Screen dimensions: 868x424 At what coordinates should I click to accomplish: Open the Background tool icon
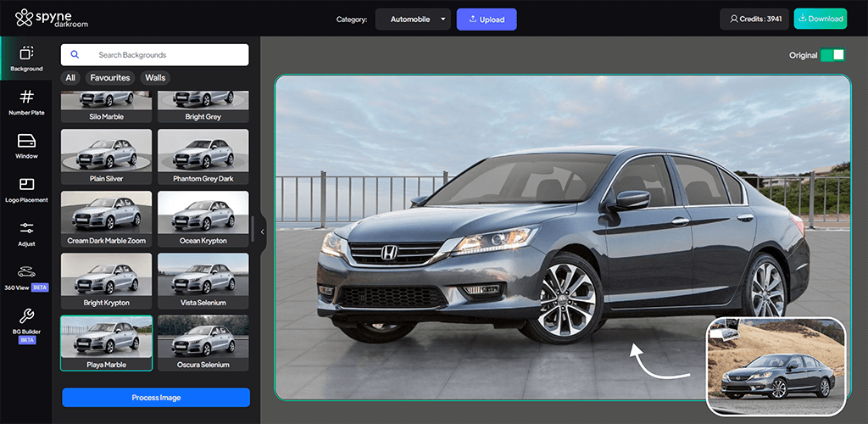[x=26, y=53]
